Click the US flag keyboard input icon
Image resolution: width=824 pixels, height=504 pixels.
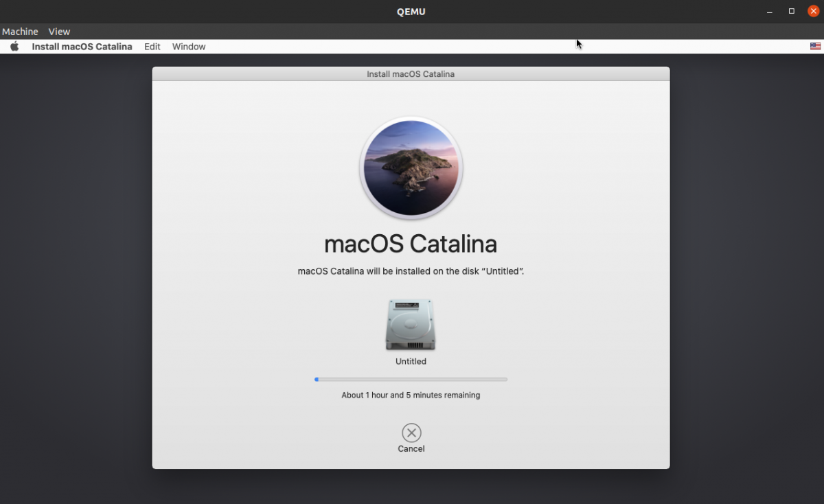tap(815, 46)
